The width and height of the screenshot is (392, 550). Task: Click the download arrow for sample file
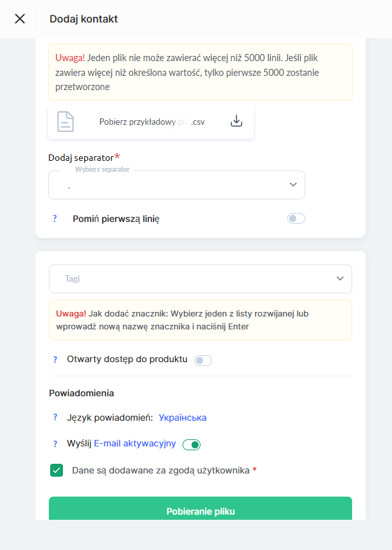pos(236,121)
